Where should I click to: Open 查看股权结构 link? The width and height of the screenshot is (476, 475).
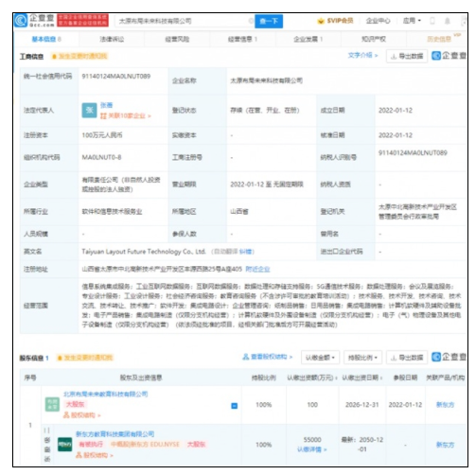(268, 357)
